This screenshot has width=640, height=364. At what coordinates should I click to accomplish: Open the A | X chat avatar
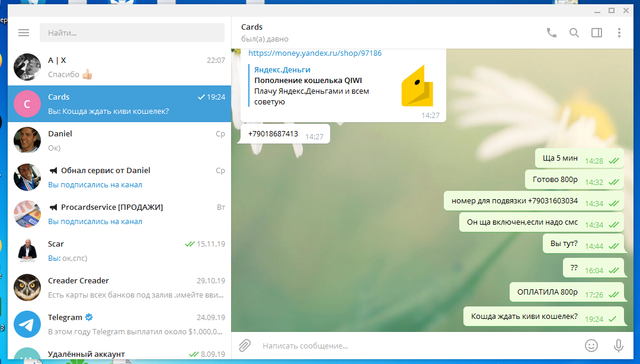[27, 67]
